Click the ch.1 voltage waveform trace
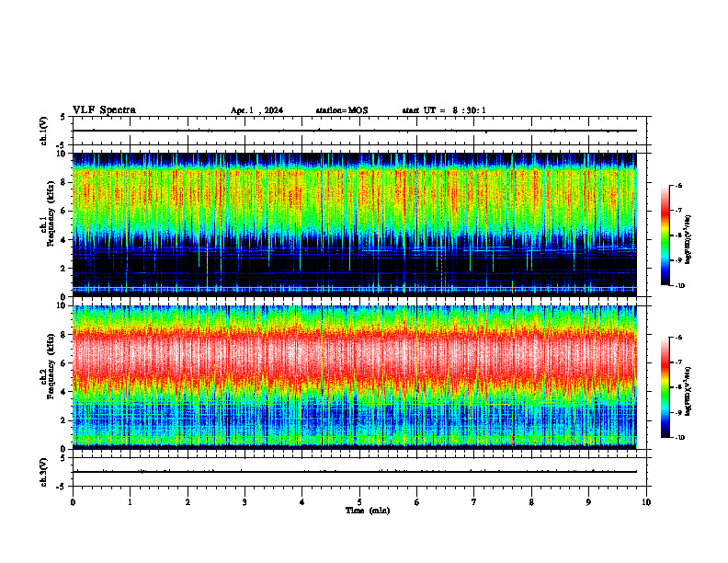 (x=354, y=131)
